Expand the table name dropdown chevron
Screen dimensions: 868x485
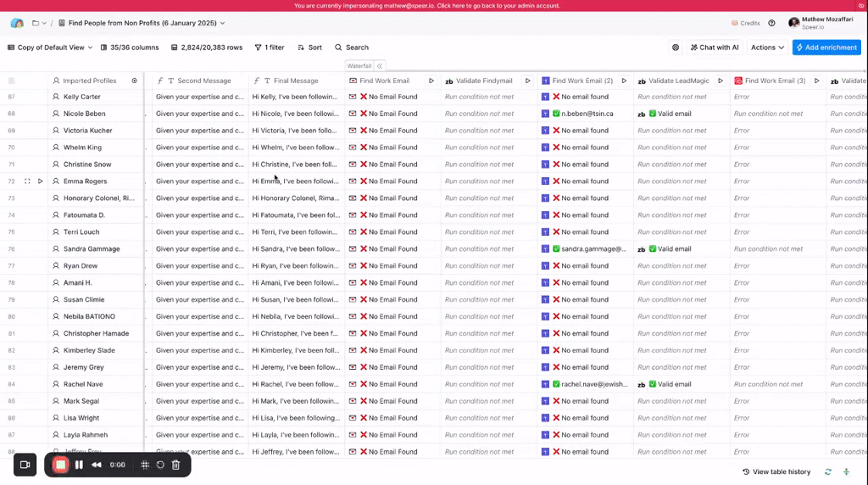click(x=223, y=23)
